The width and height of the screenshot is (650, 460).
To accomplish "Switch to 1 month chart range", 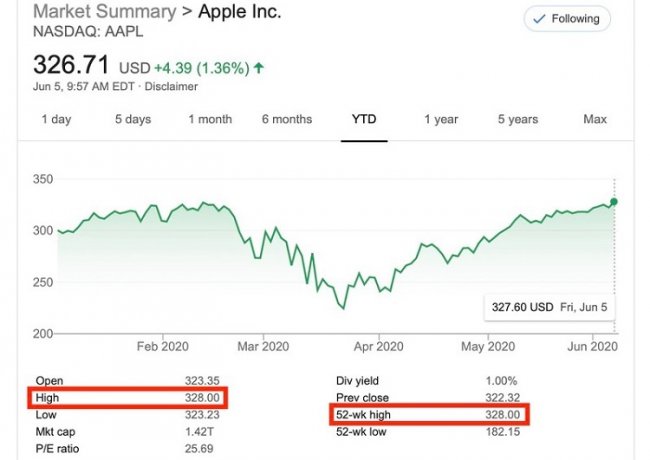I will 210,120.
